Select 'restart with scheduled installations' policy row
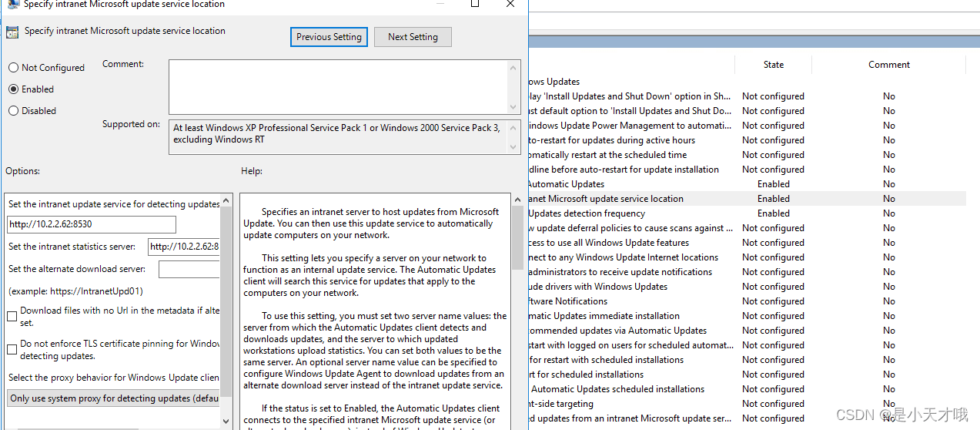The height and width of the screenshot is (430, 980). pos(747,360)
